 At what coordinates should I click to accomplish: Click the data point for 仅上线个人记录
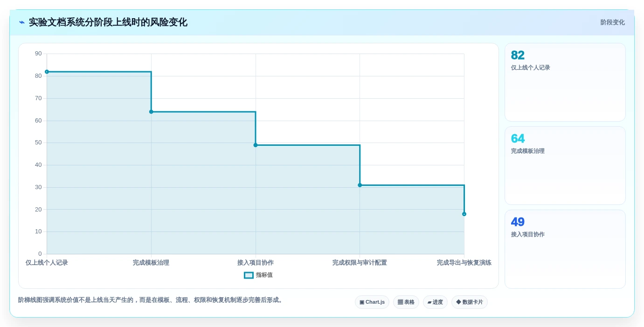coord(47,72)
